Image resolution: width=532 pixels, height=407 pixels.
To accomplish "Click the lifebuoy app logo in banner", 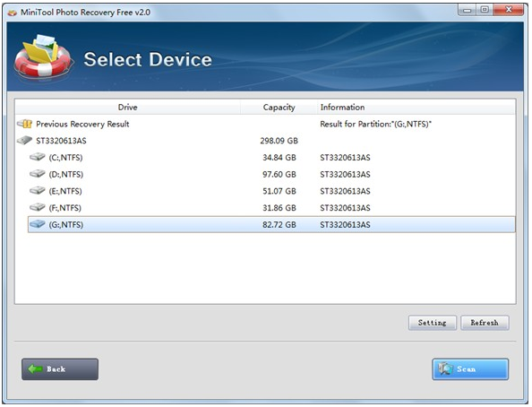I will pyautogui.click(x=43, y=56).
